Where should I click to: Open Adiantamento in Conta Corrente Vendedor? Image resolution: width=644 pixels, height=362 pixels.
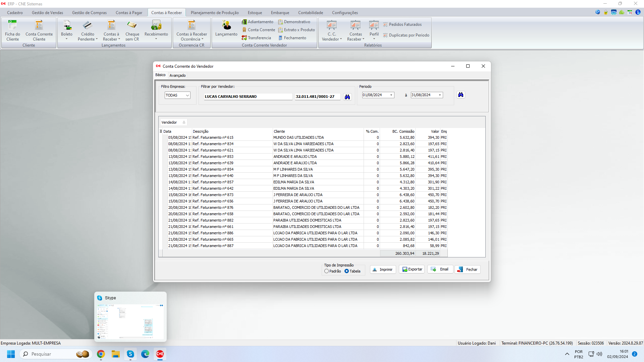(258, 22)
